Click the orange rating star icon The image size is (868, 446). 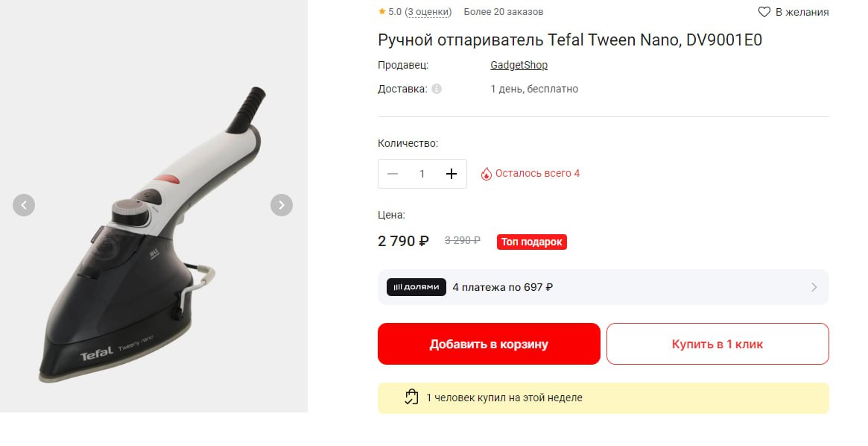coord(381,12)
